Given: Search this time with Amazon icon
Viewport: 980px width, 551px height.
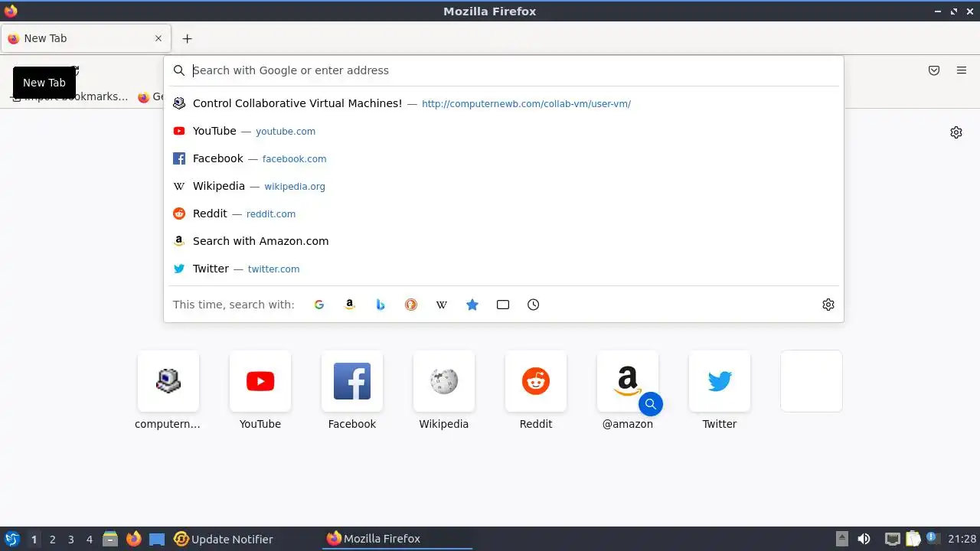Looking at the screenshot, I should tap(350, 305).
